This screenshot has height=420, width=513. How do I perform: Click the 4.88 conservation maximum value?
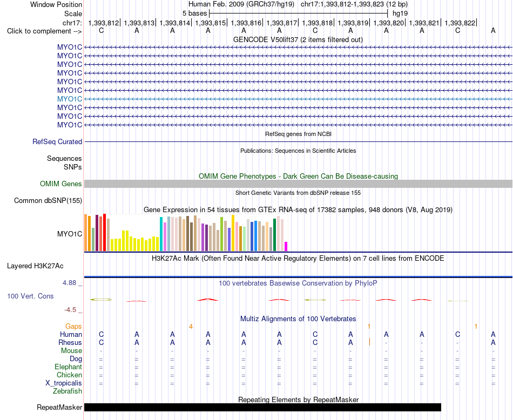pyautogui.click(x=69, y=283)
